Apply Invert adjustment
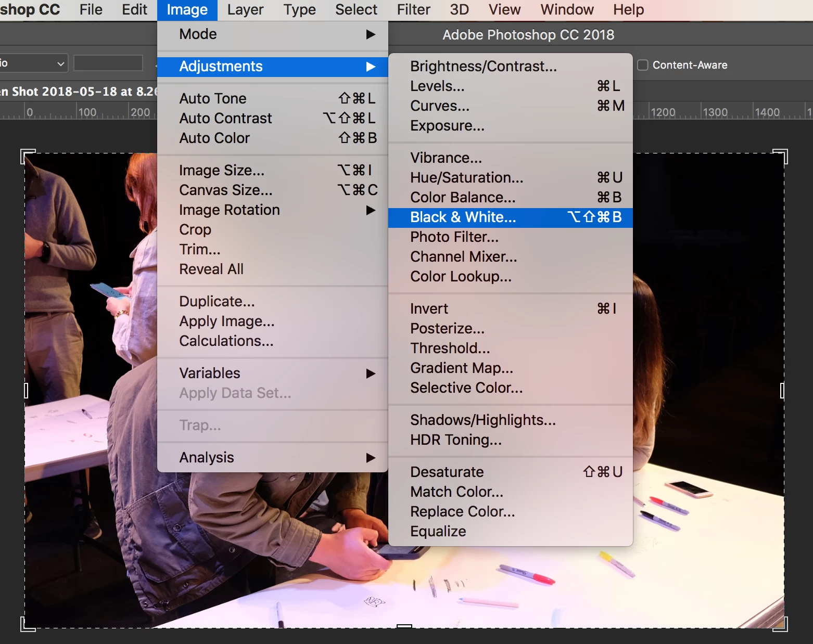 pos(511,309)
